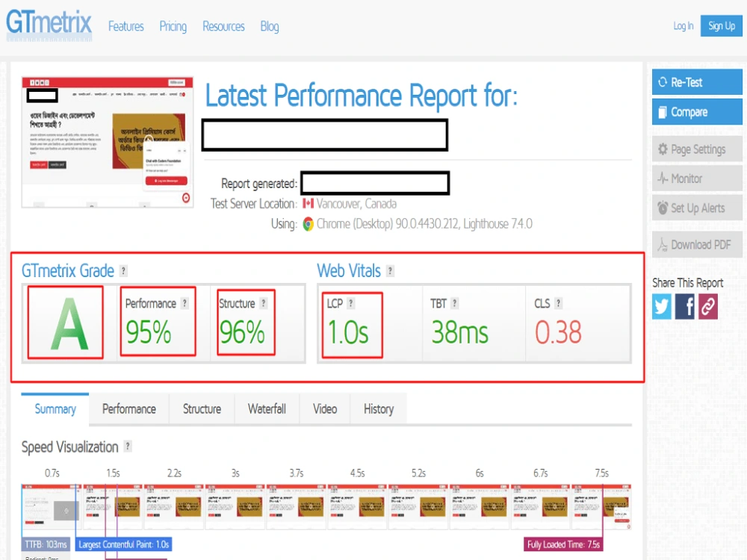Click the help icon beside TBT
The image size is (747, 560).
[x=454, y=303]
